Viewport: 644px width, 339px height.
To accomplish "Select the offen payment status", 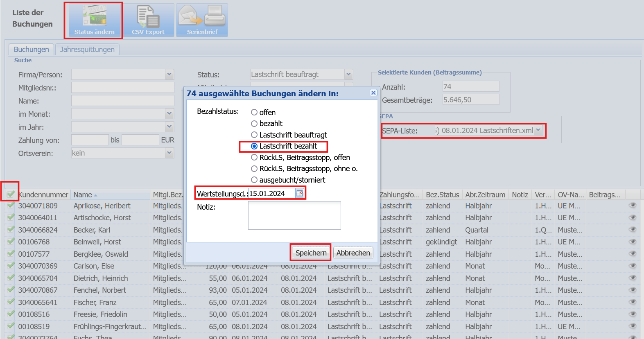I will pos(254,112).
